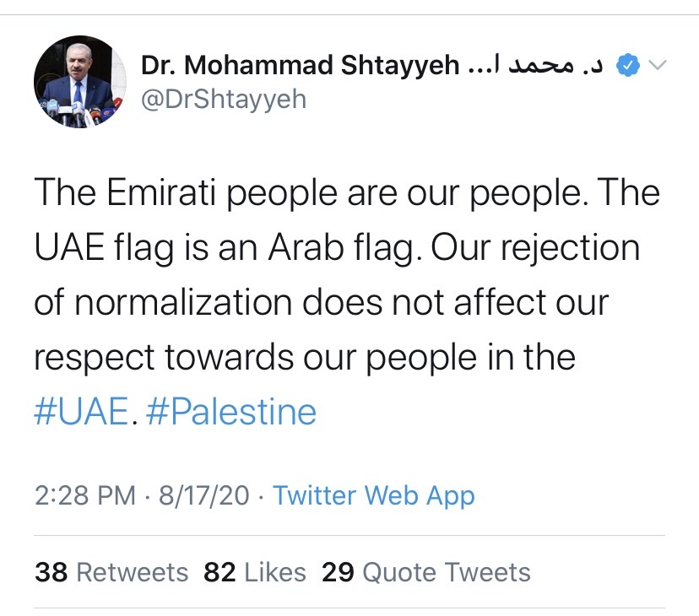Open the @DrShtayyeh handle link

coord(224,100)
